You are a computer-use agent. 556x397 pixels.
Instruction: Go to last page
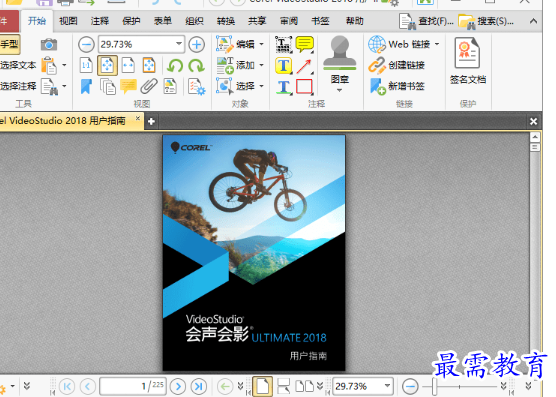(199, 386)
